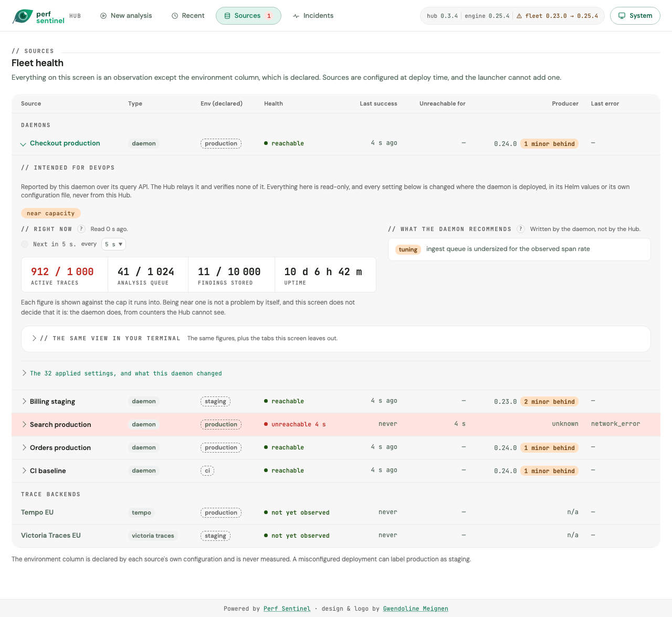Select the Tempo EU row

click(336, 513)
